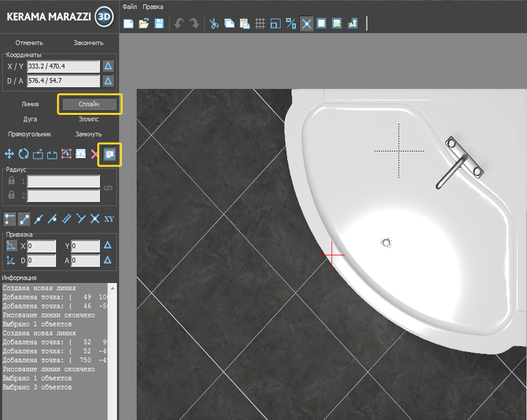This screenshot has width=527, height=420.
Task: Select the Сплайн drawing mode
Action: tap(89, 105)
